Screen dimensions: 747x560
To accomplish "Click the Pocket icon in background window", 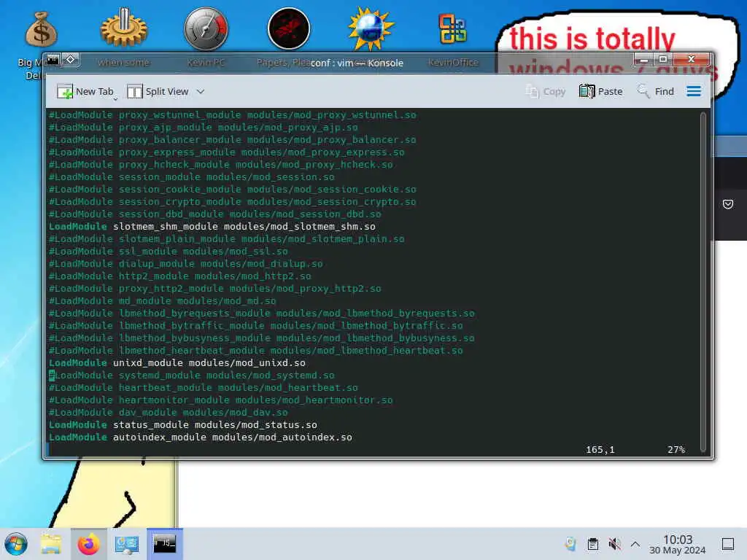I will click(x=728, y=204).
